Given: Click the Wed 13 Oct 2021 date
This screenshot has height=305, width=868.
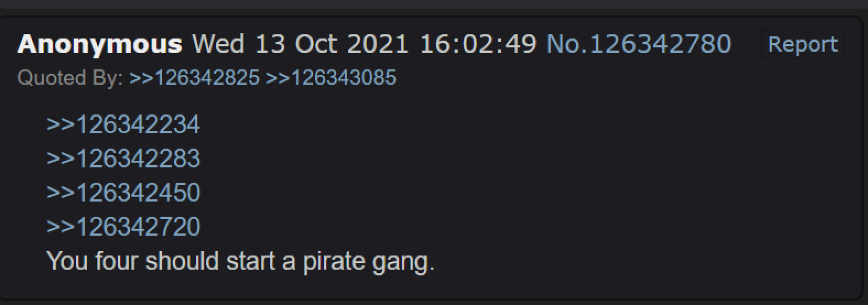Looking at the screenshot, I should click(x=301, y=44).
